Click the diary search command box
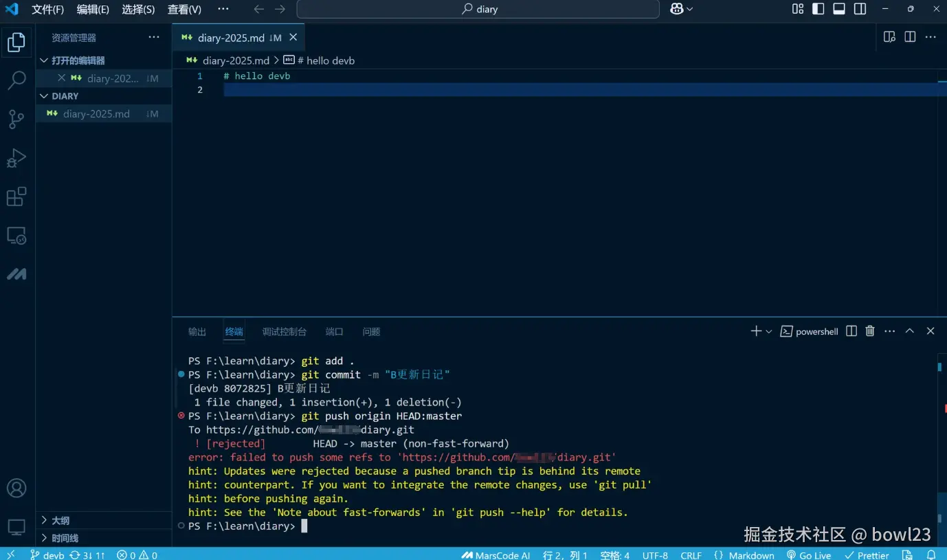Viewport: 947px width, 560px height. [x=478, y=9]
